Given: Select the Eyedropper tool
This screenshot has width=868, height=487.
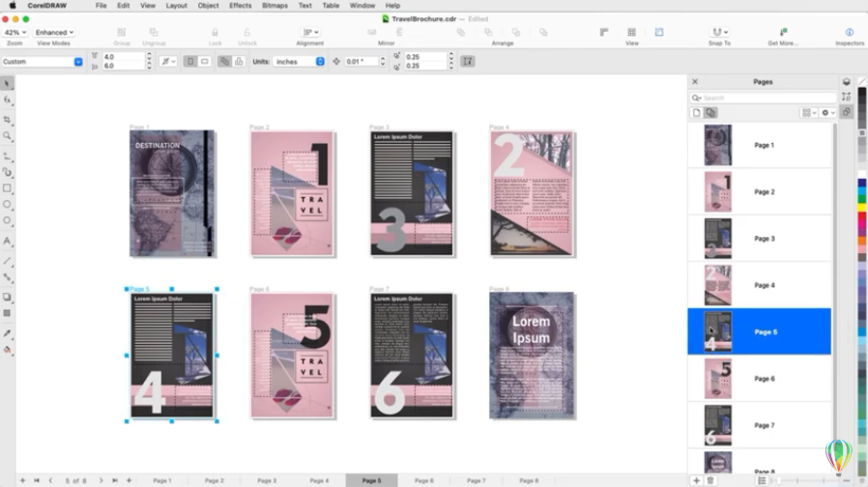Looking at the screenshot, I should pos(7,333).
